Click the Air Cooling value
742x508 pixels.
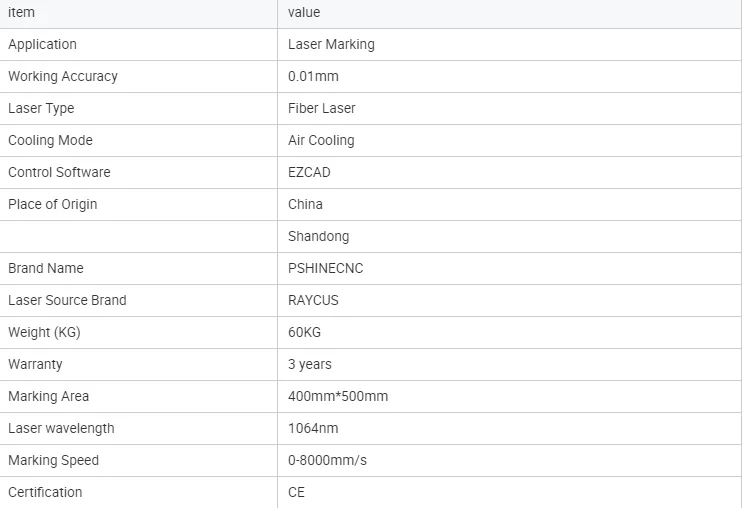[x=321, y=140]
